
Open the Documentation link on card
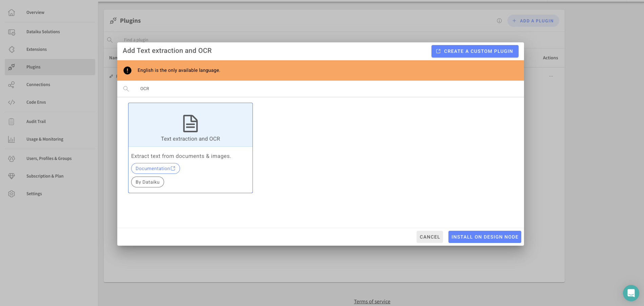point(156,168)
